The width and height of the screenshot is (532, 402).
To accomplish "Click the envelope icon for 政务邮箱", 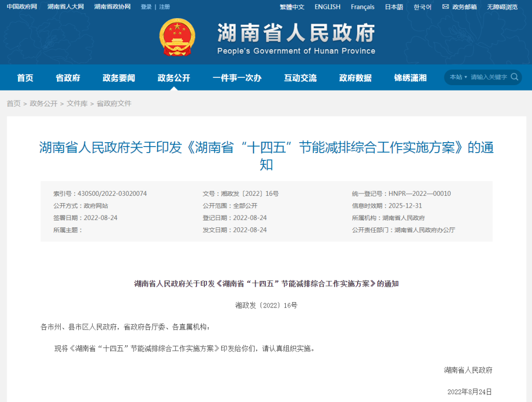I will [445, 7].
